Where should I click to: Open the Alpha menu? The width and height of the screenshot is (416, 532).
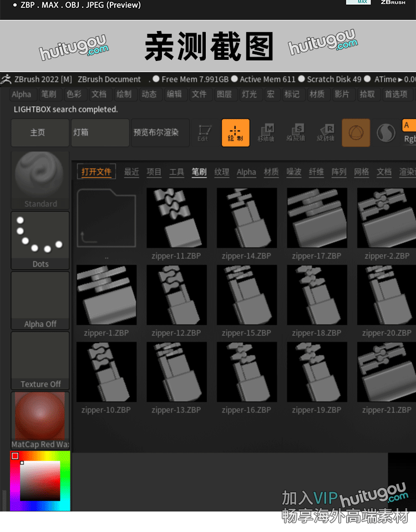[x=21, y=94]
